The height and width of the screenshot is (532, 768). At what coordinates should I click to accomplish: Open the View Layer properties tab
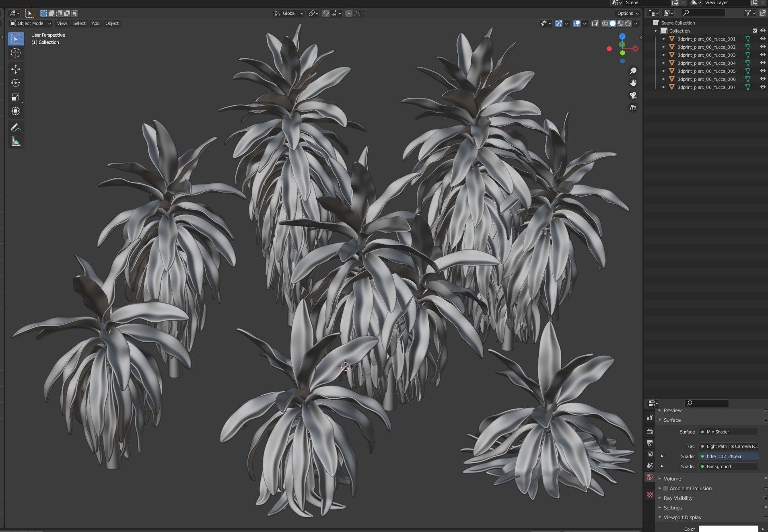tap(650, 454)
